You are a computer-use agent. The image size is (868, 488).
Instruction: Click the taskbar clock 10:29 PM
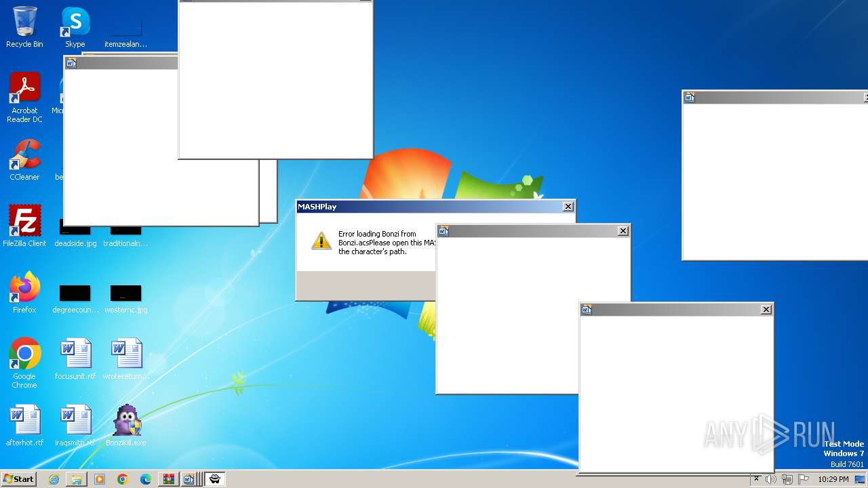(833, 479)
